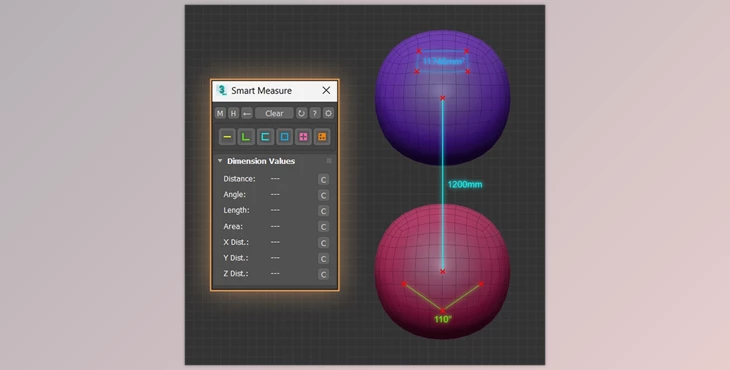730x370 pixels.
Task: Click the 1200mm distance label in viewport
Action: coord(465,184)
